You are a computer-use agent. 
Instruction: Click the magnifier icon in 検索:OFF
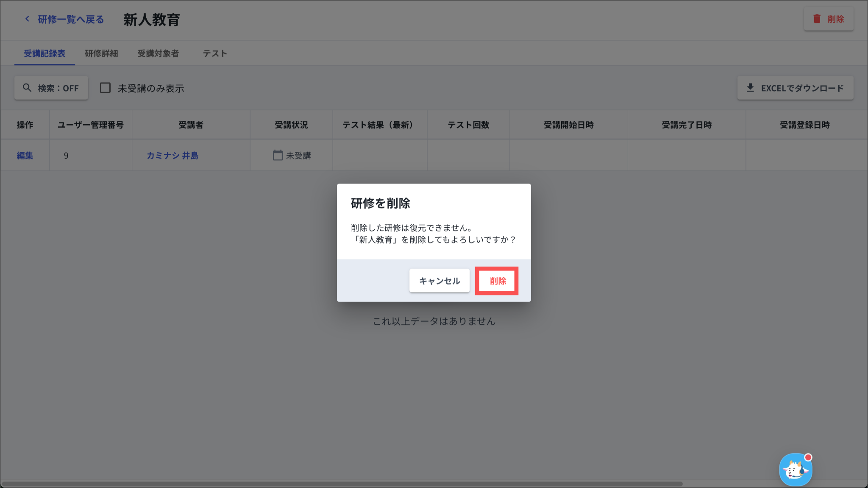point(27,88)
